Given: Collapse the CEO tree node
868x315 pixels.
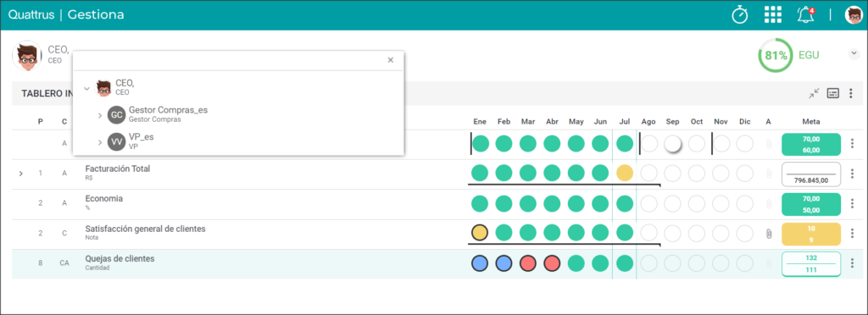Looking at the screenshot, I should 86,88.
